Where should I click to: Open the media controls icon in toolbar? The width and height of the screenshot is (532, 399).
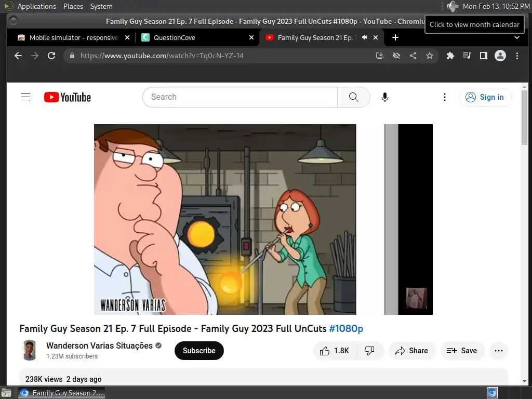(467, 56)
